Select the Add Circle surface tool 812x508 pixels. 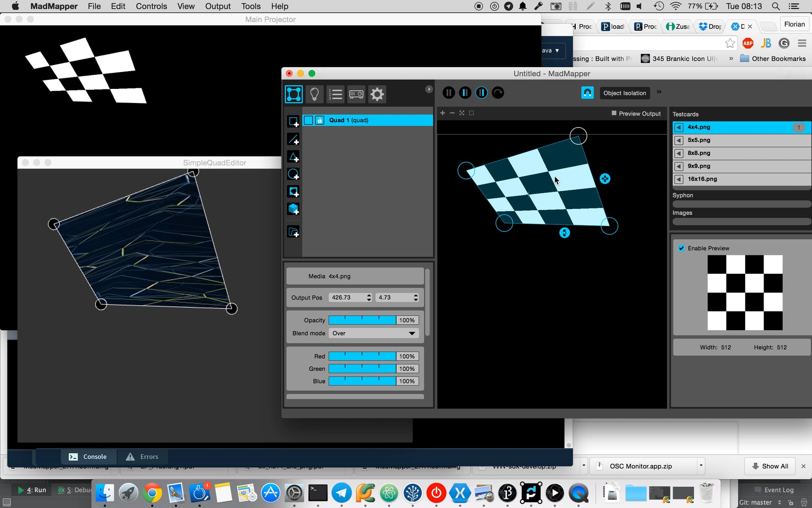pyautogui.click(x=294, y=174)
